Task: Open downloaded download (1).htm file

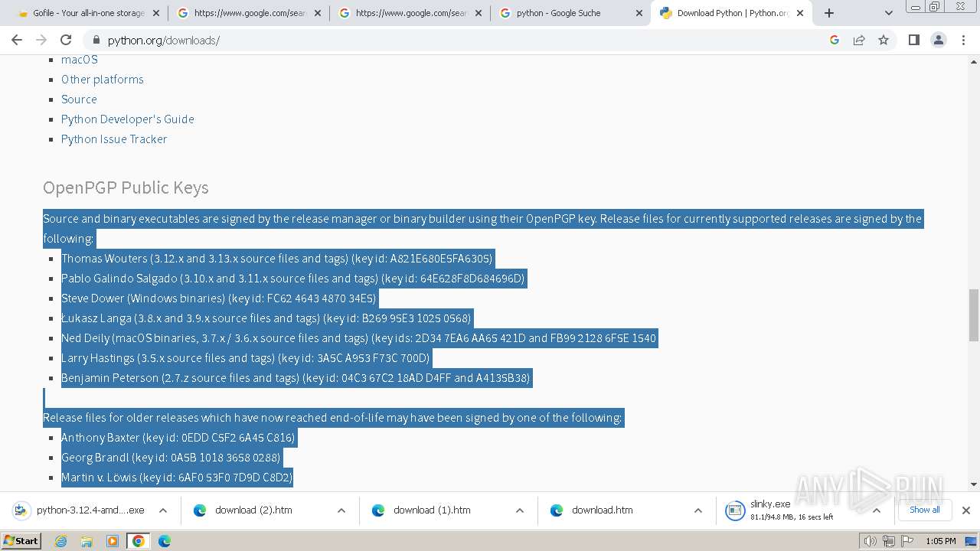Action: click(431, 510)
